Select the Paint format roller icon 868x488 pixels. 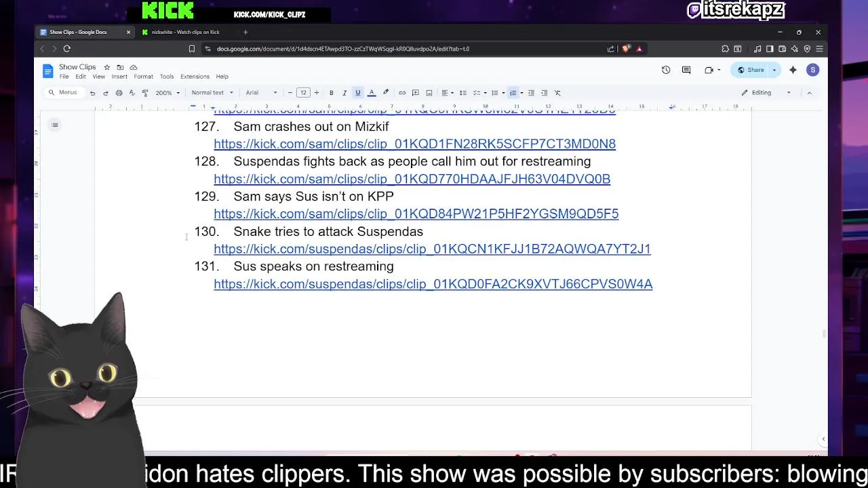tap(144, 93)
